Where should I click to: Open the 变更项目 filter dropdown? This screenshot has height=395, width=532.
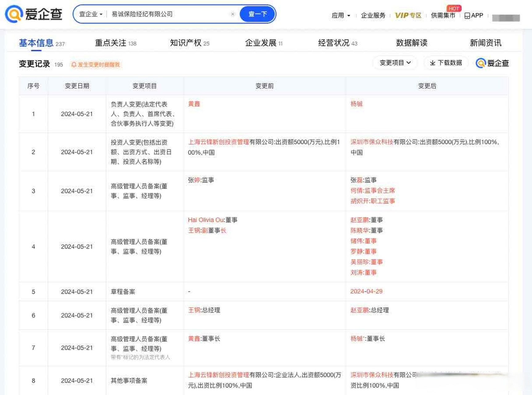pyautogui.click(x=395, y=63)
